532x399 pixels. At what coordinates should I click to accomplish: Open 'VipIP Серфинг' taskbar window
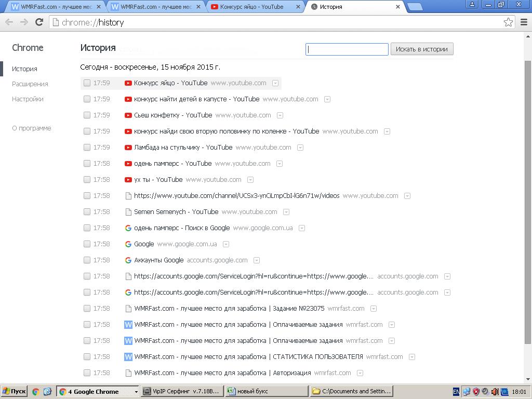click(x=182, y=392)
